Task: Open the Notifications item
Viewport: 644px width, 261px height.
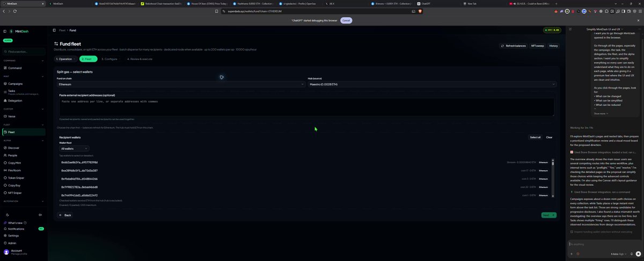Action: 16,229
